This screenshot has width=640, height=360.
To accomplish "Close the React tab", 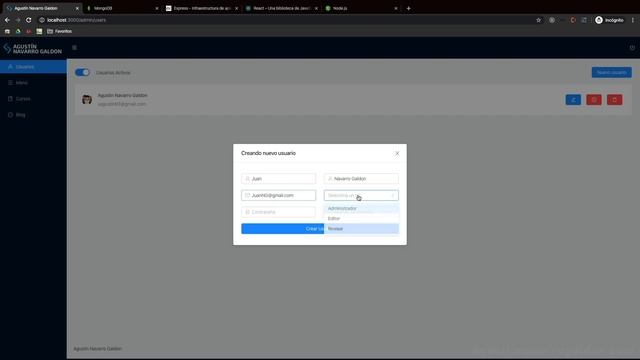I will coord(316,8).
